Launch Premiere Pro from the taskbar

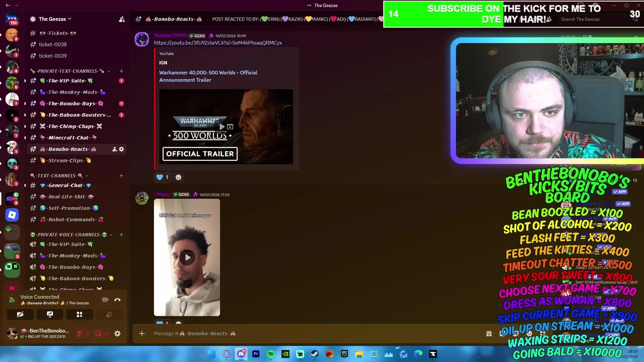pyautogui.click(x=256, y=354)
